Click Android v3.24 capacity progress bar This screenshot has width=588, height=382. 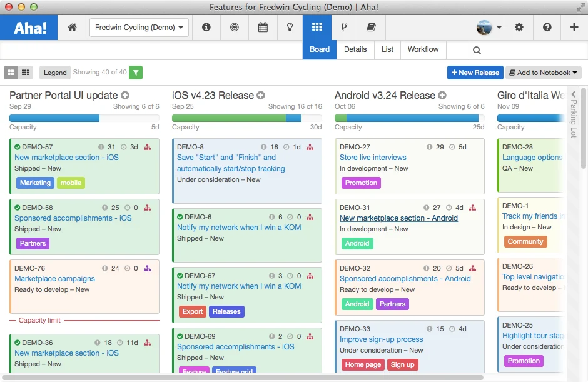410,118
